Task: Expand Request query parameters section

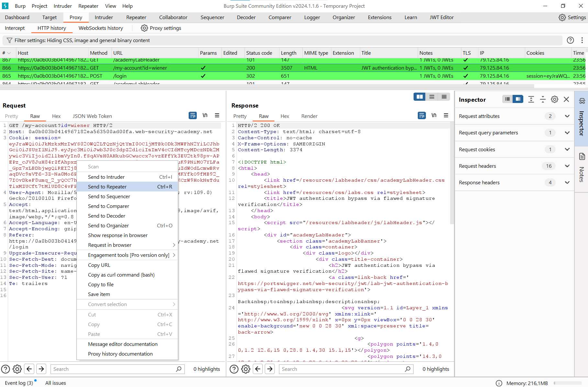Action: tap(567, 132)
